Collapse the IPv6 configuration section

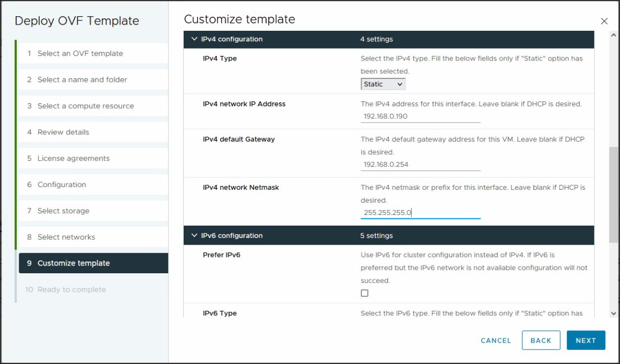(x=194, y=235)
